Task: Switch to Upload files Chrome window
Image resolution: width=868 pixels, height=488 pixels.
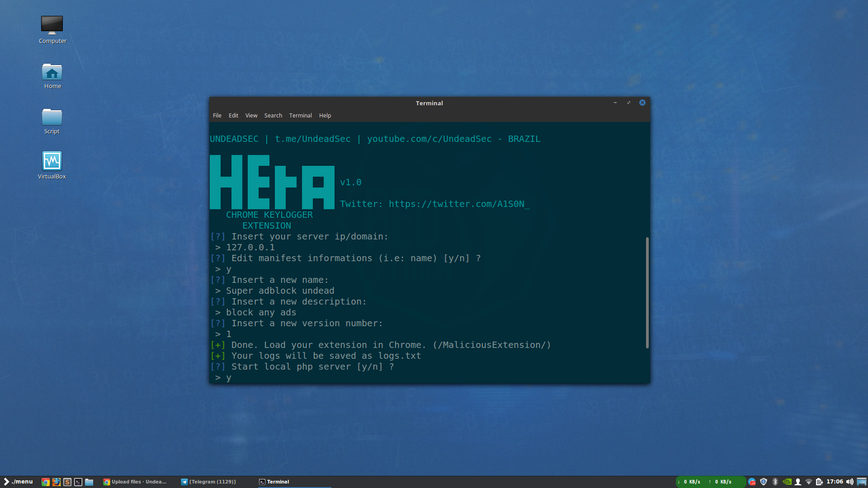Action: click(135, 482)
